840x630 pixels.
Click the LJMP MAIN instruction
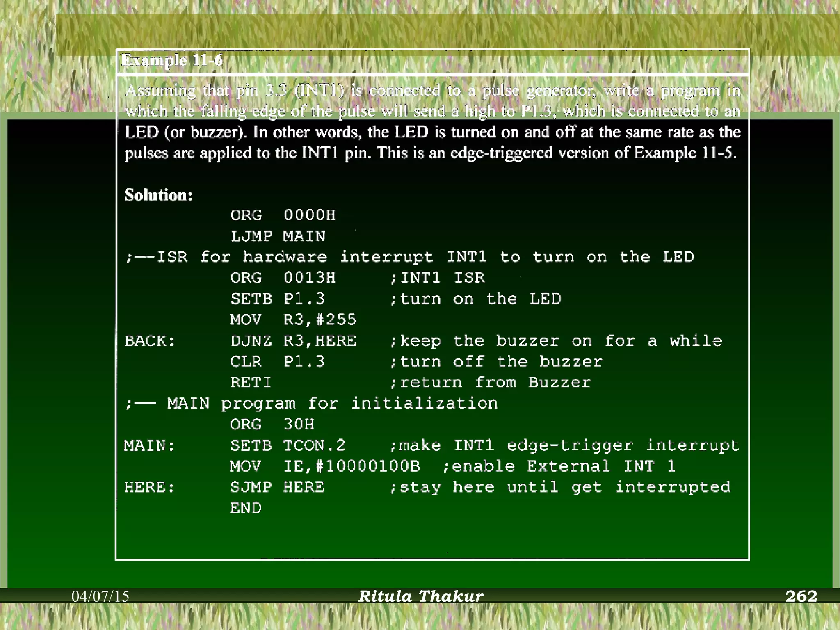[278, 236]
